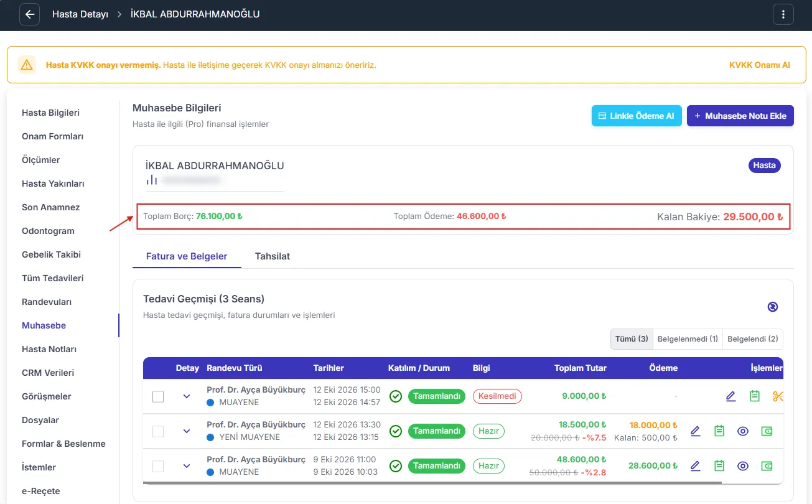This screenshot has height=504, width=812.
Task: Click the Linkle Ödeme Al button
Action: click(x=637, y=116)
